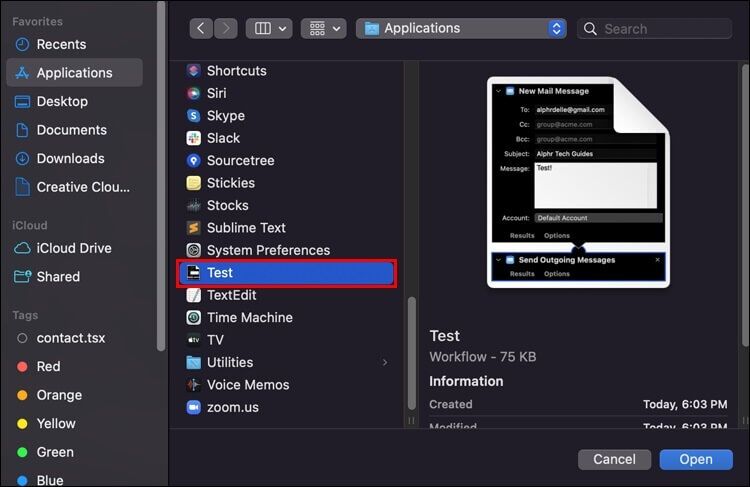Click the System Preferences gear icon
This screenshot has height=487, width=750.
(193, 250)
